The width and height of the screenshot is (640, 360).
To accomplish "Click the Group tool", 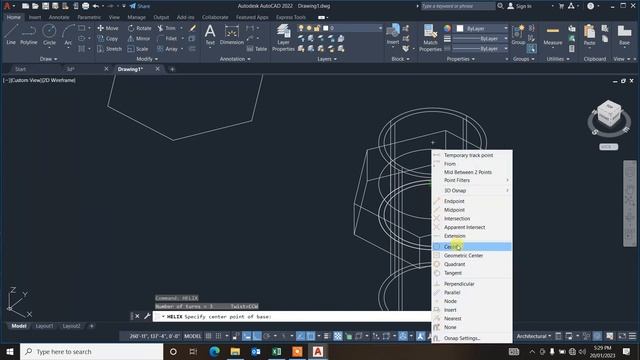I will 518,34.
